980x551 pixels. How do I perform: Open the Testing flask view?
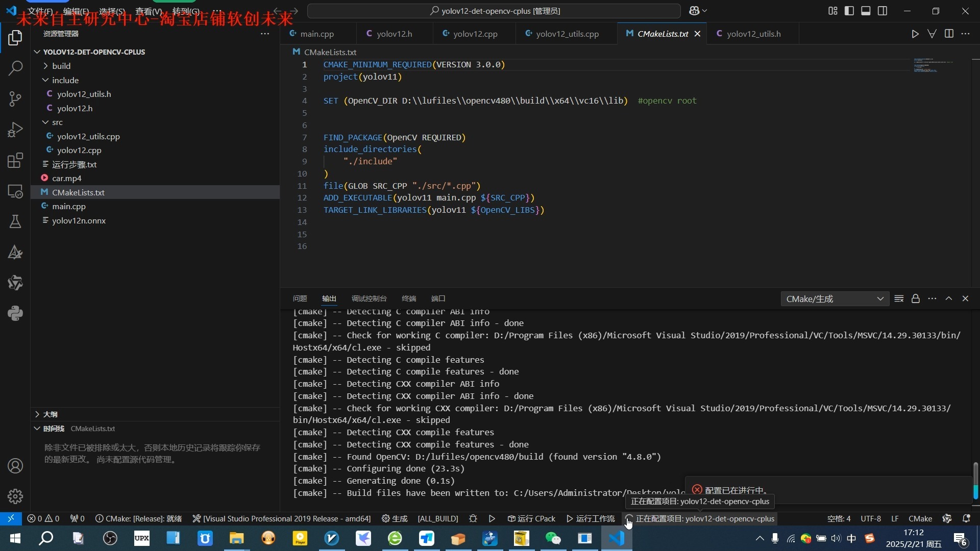pyautogui.click(x=15, y=221)
